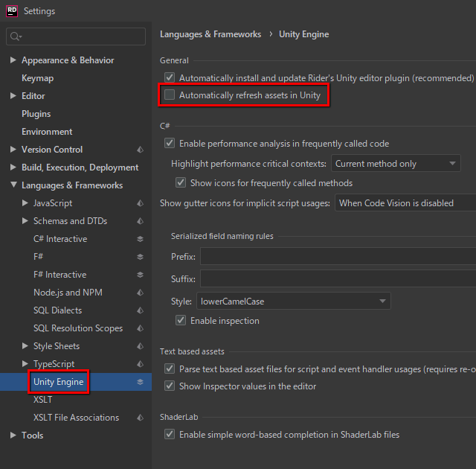The width and height of the screenshot is (476, 469).
Task: Select C# Interactive in settings tree
Action: [x=60, y=239]
